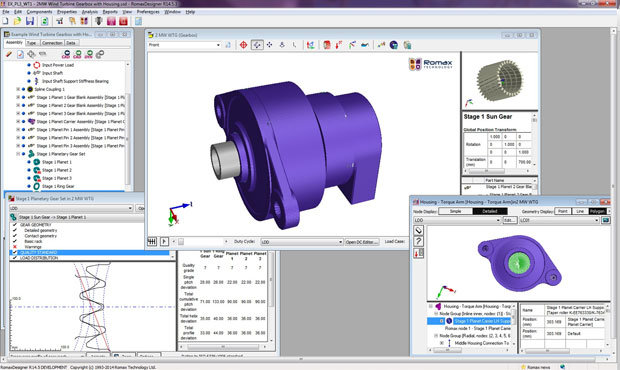Click the Open DC Editor button
Image resolution: width=620 pixels, height=370 pixels.
362,242
